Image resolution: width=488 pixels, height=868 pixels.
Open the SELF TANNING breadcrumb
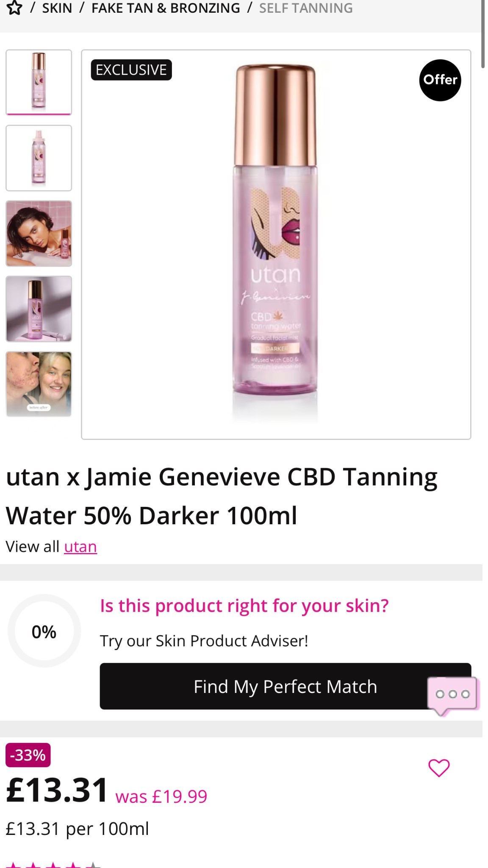306,8
